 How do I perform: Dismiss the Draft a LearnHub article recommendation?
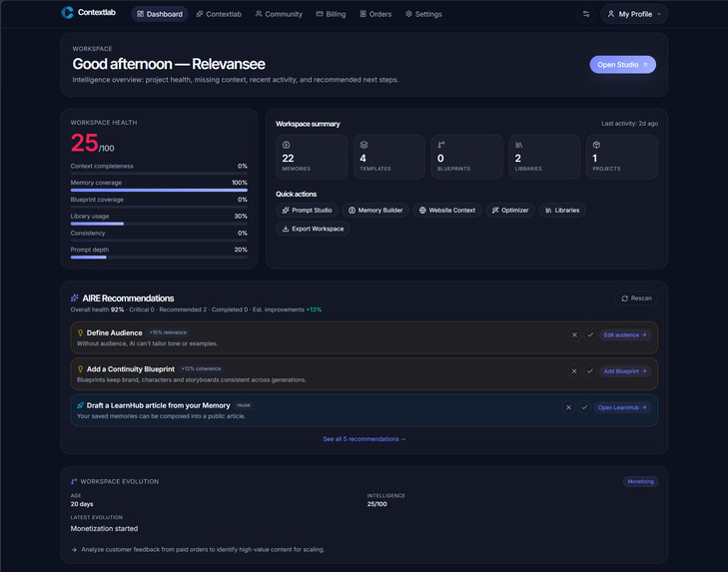coord(568,407)
